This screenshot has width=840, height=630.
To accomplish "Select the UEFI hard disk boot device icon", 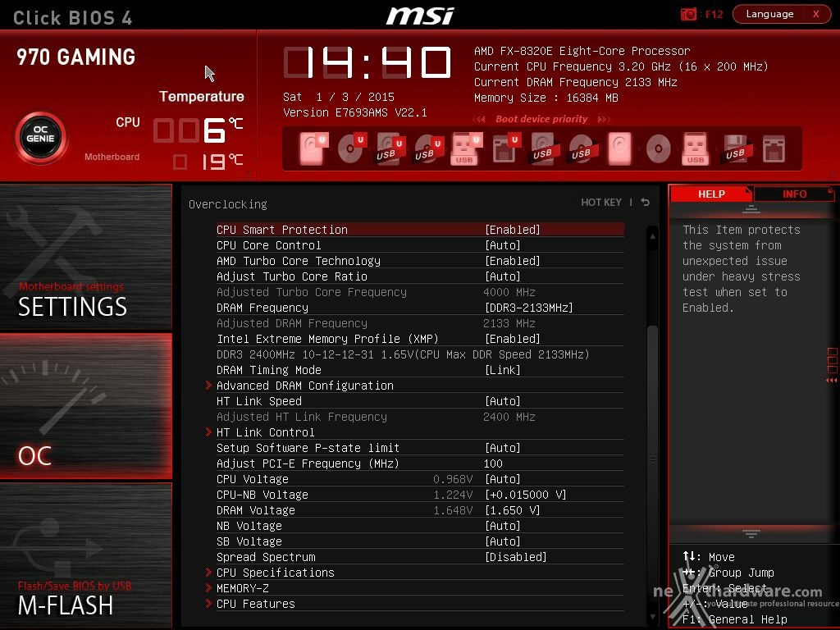I will [x=313, y=148].
